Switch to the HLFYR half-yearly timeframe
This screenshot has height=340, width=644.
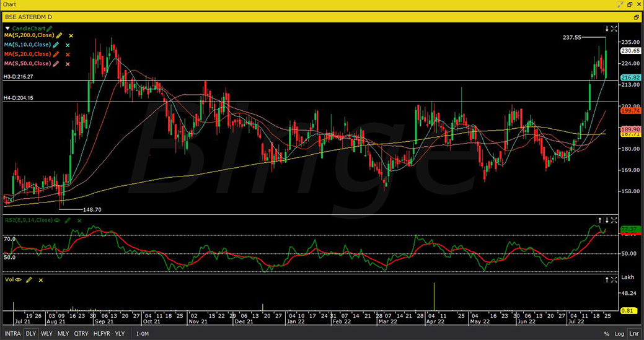point(102,333)
